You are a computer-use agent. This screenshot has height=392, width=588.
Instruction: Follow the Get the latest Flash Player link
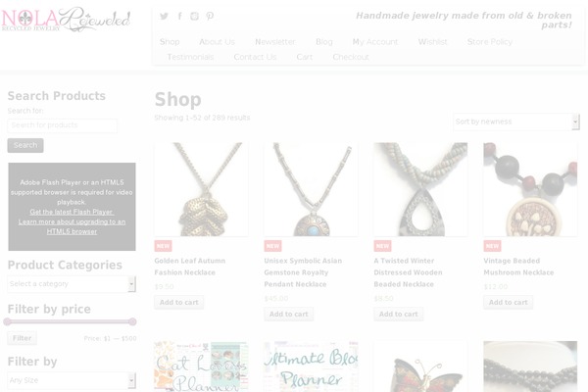point(72,212)
